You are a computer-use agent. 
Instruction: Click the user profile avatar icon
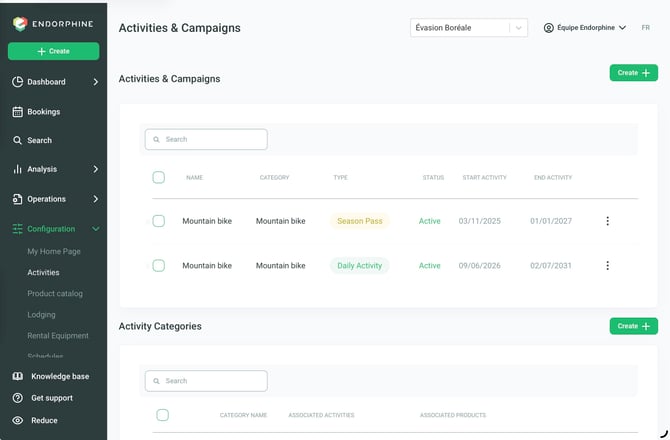coord(549,28)
